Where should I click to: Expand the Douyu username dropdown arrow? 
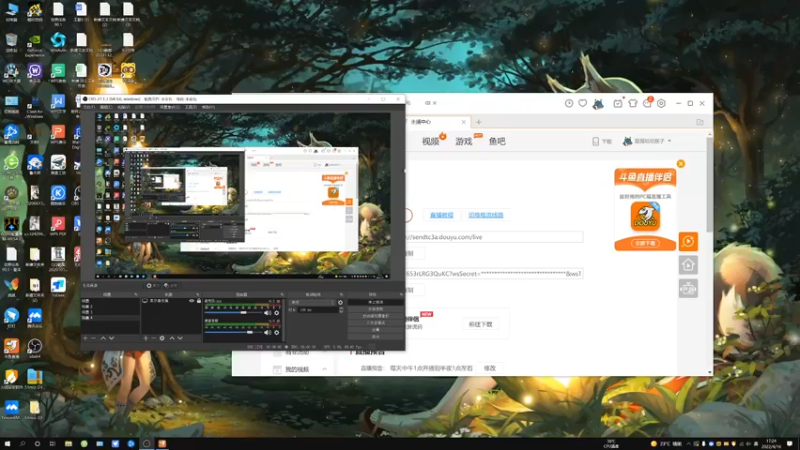click(669, 141)
